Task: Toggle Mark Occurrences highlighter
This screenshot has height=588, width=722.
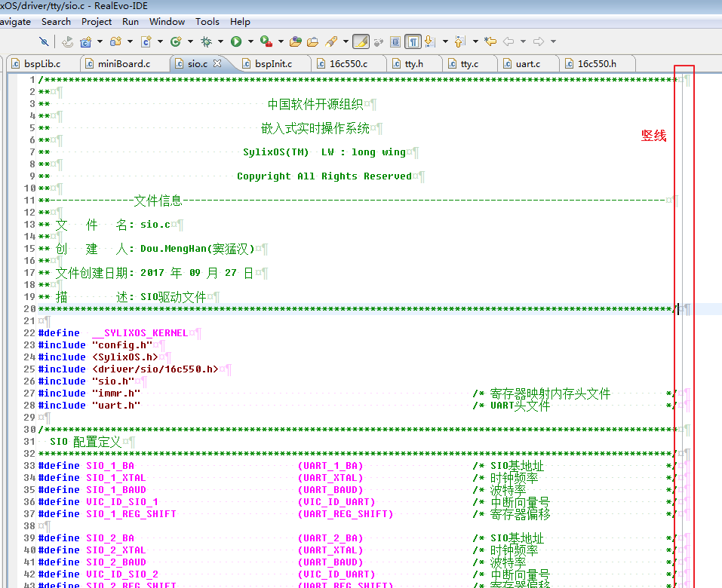Action: click(x=361, y=42)
